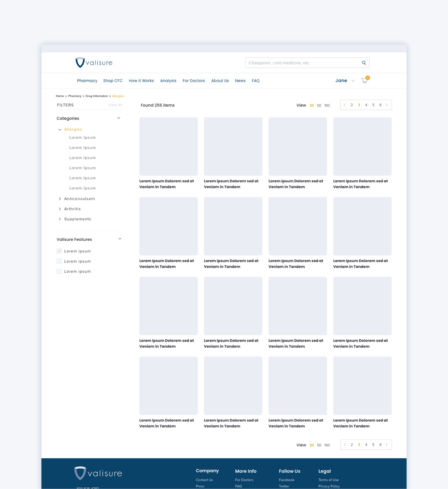Check the third Lorem ipsum feature checkbox

(x=59, y=271)
